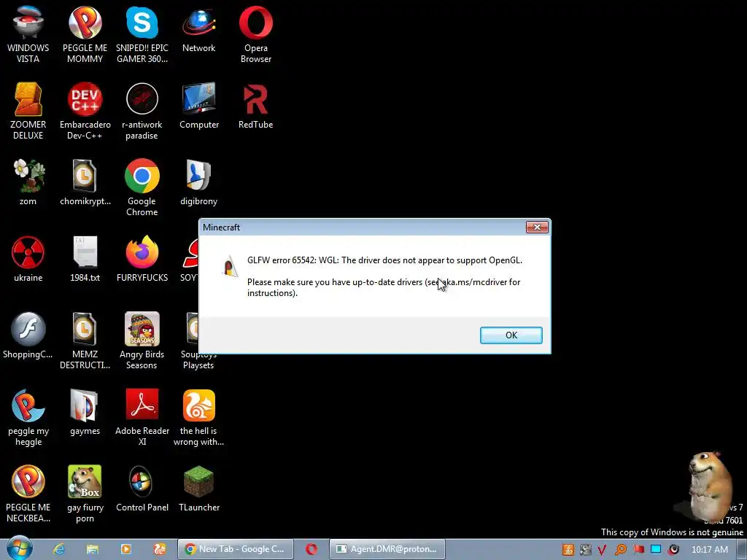
Task: Click the Minecraft dialog title bar
Action: [x=362, y=227]
